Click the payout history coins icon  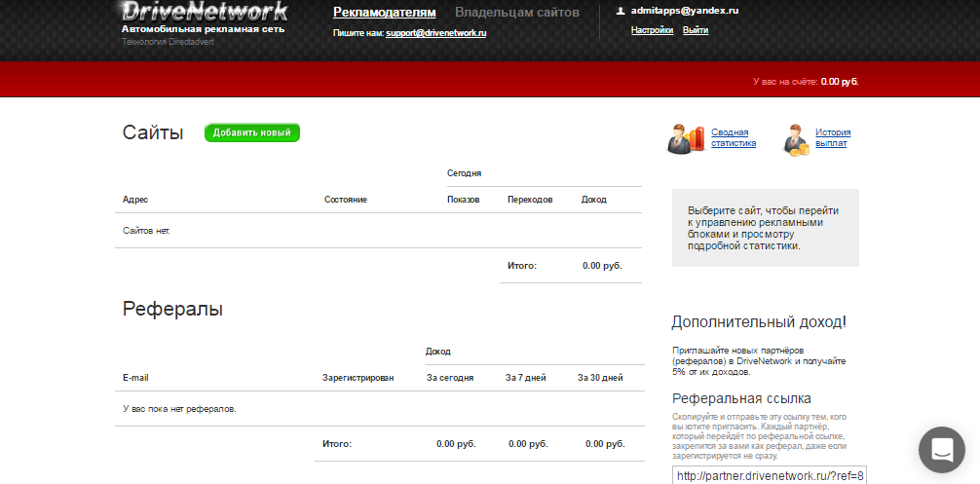pyautogui.click(x=796, y=139)
